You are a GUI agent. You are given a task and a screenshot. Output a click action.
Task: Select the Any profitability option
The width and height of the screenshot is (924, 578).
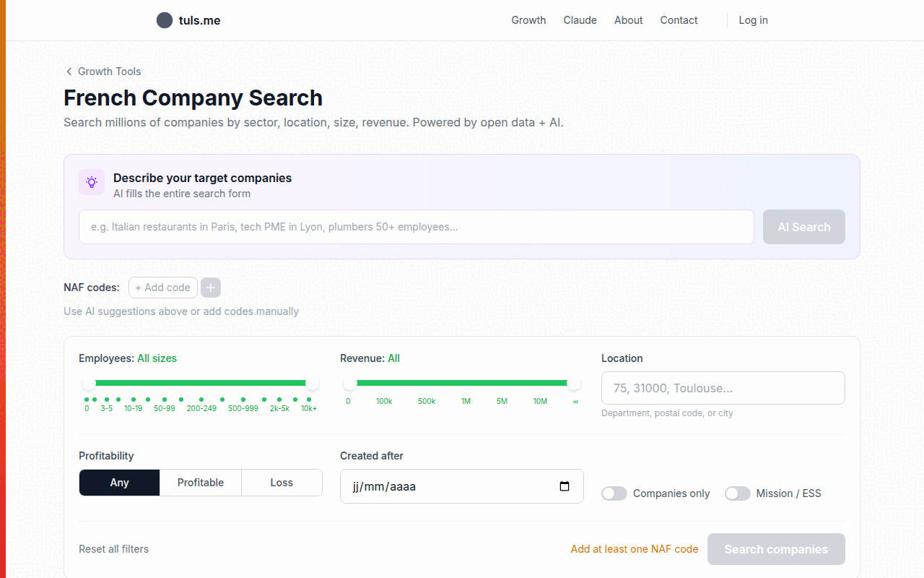(x=119, y=483)
